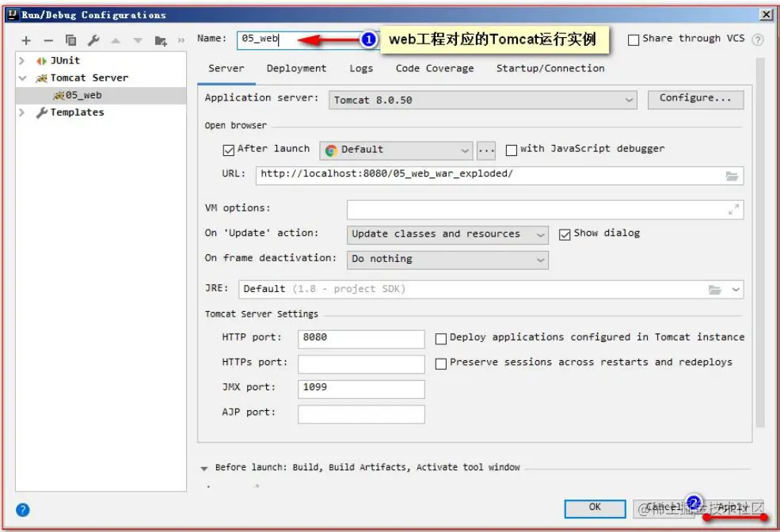Open On frame deactivation dropdown
Screen dimensions: 780x532
tap(447, 260)
